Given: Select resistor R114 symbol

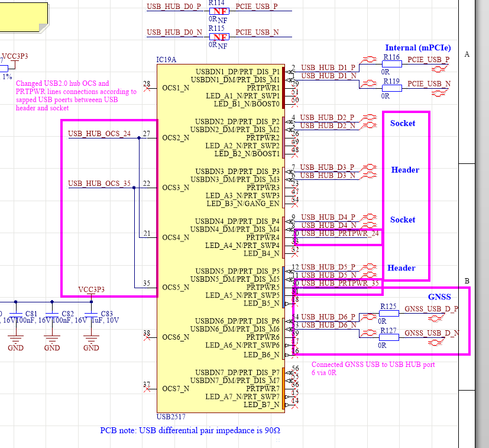Looking at the screenshot, I should pyautogui.click(x=218, y=11).
